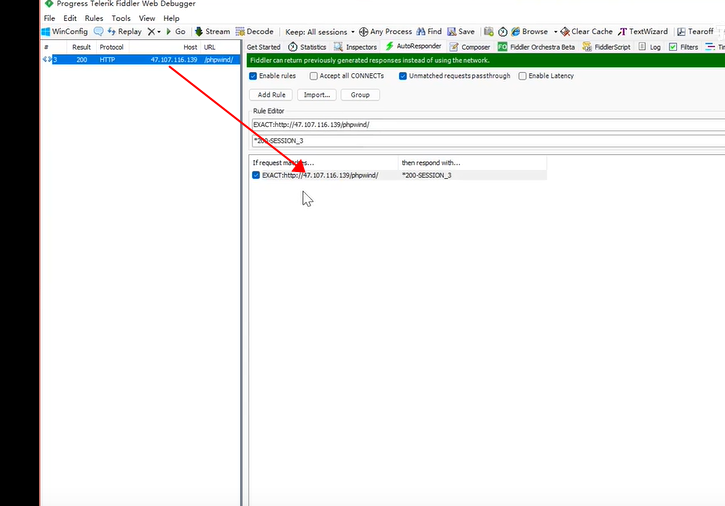Image resolution: width=725 pixels, height=506 pixels.
Task: Select the AutoResponder tab
Action: tap(413, 46)
